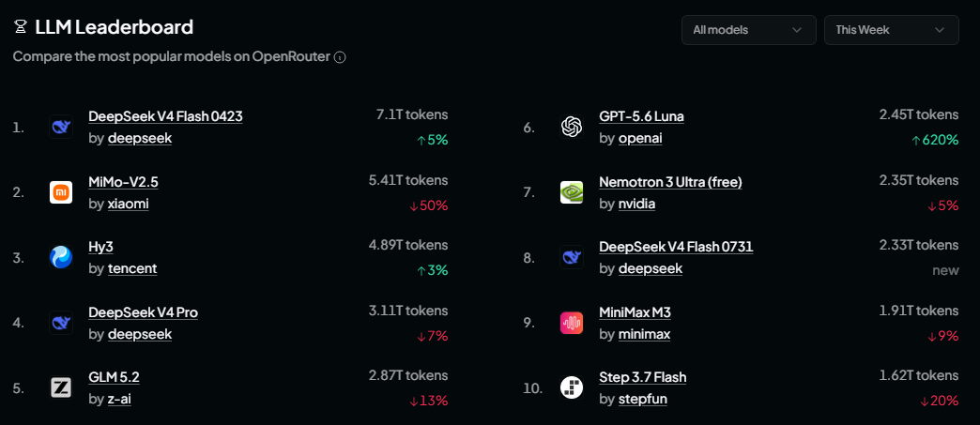Visit the tencent author link
980x425 pixels.
(x=132, y=268)
